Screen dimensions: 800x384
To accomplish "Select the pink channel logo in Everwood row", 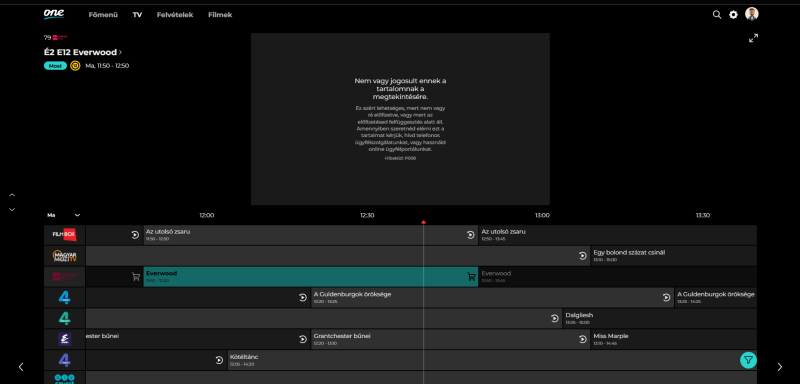I will click(64, 277).
